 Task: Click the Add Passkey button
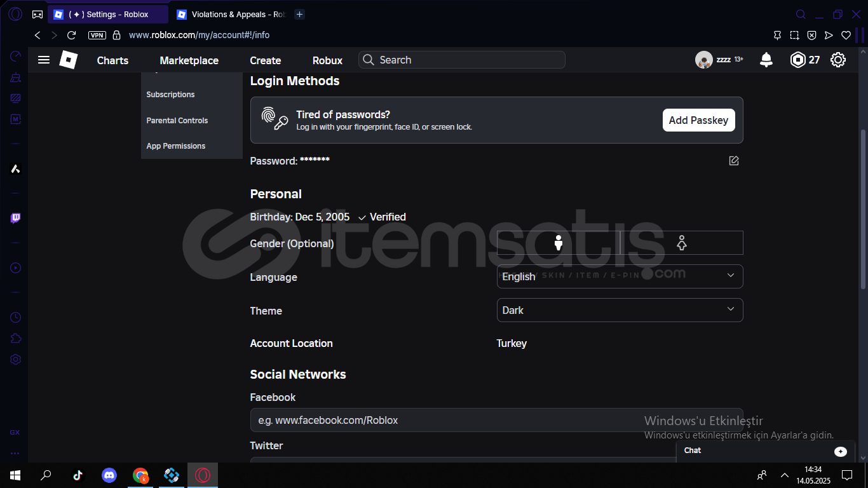[x=698, y=120]
